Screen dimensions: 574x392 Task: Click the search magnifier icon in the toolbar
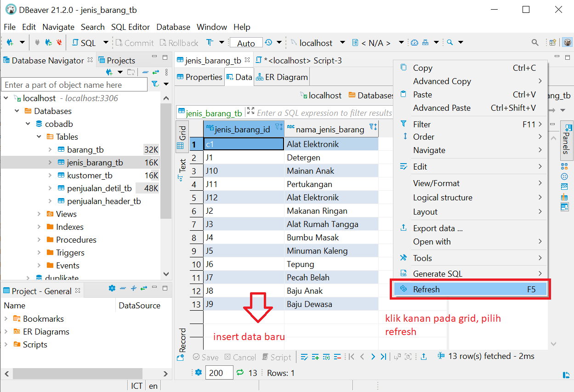coord(534,42)
